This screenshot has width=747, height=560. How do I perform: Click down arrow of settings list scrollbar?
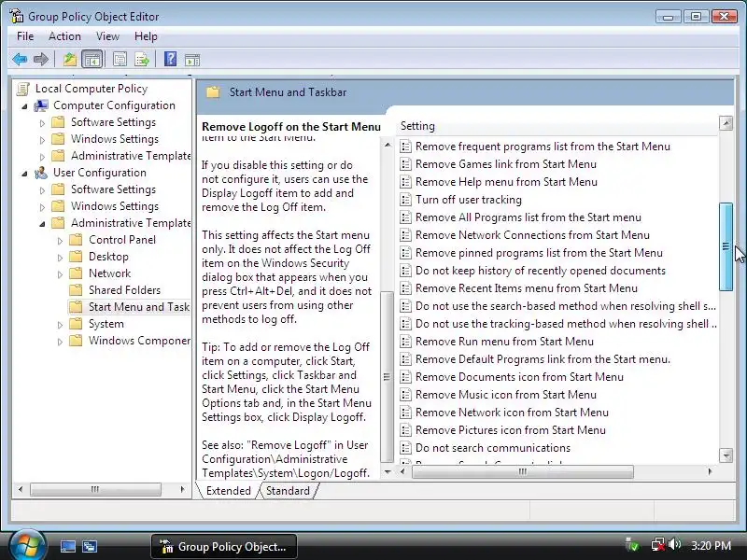[726, 455]
